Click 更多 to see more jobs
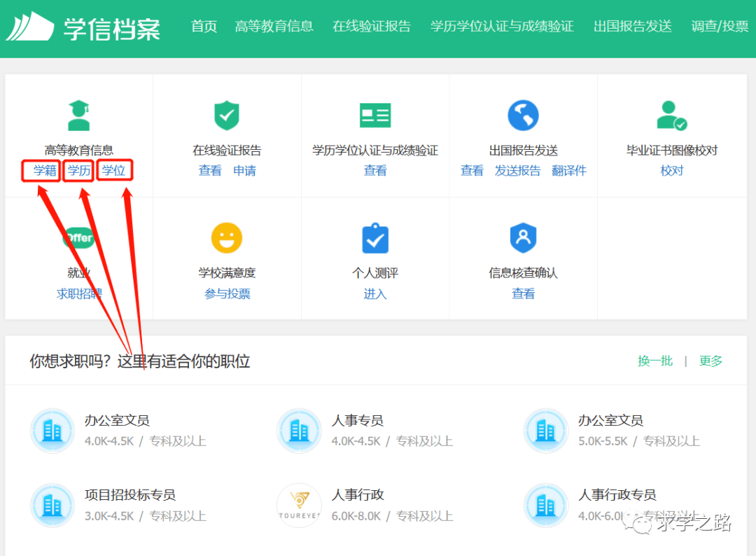756x556 pixels. coord(710,361)
